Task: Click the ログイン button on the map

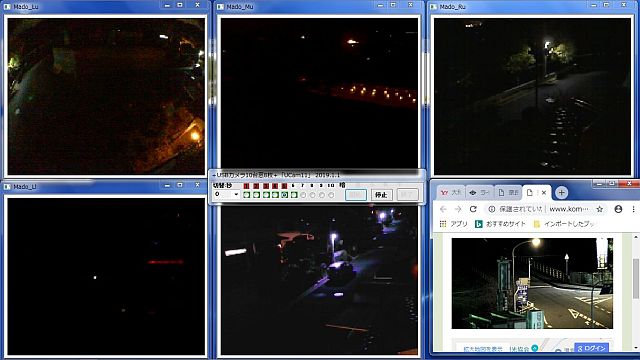Action: pos(591,348)
